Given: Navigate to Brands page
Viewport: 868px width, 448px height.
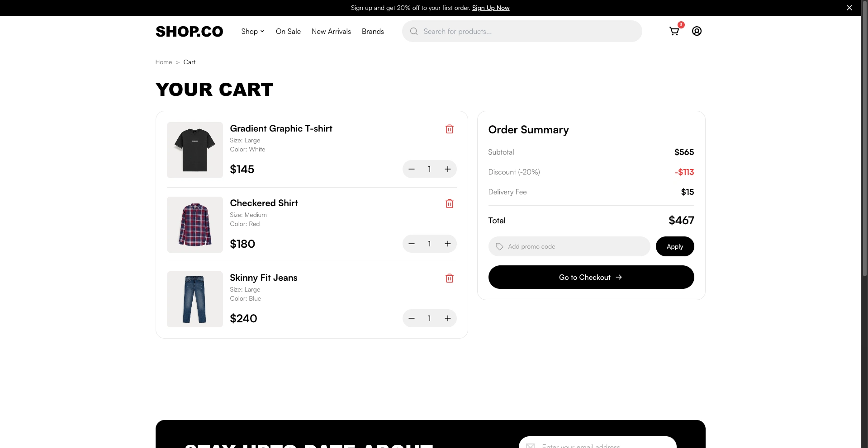Looking at the screenshot, I should pyautogui.click(x=373, y=31).
